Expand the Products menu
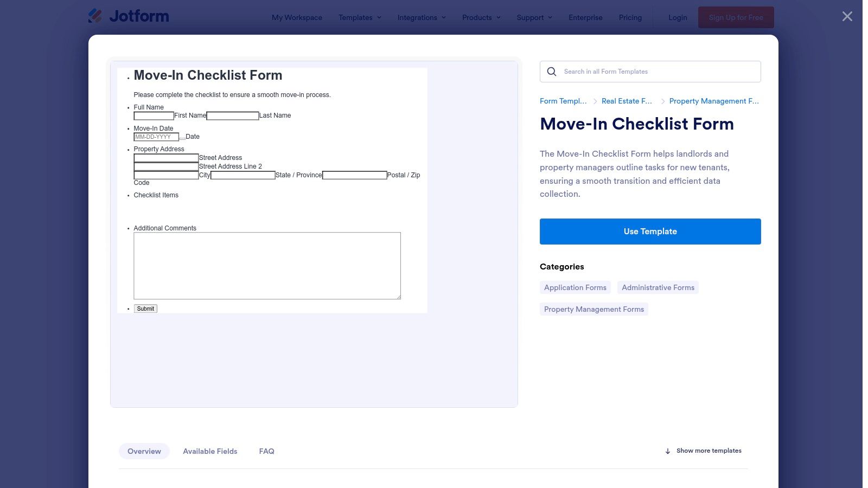This screenshot has height=488, width=868. (x=481, y=17)
